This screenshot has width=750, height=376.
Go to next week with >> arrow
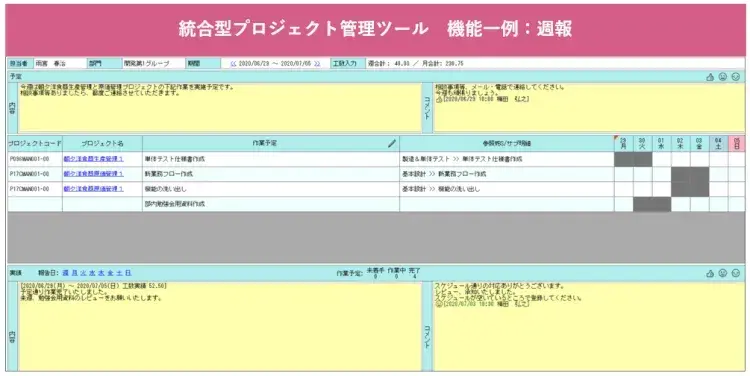click(x=317, y=64)
